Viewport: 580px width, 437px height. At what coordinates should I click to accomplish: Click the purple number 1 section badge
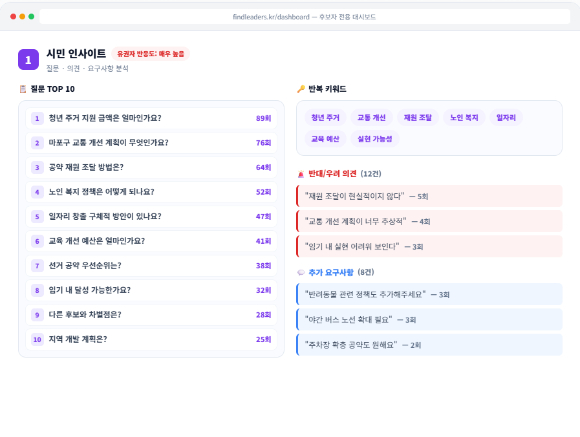(28, 60)
